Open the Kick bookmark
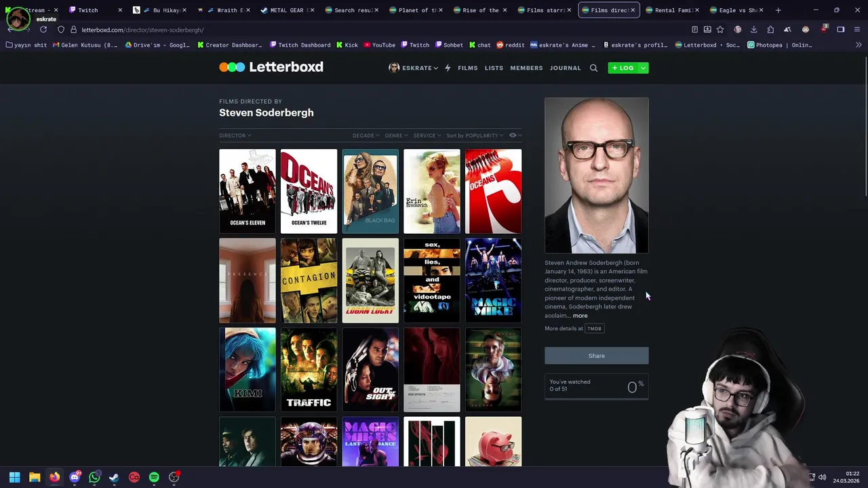Image resolution: width=868 pixels, height=488 pixels. [347, 45]
